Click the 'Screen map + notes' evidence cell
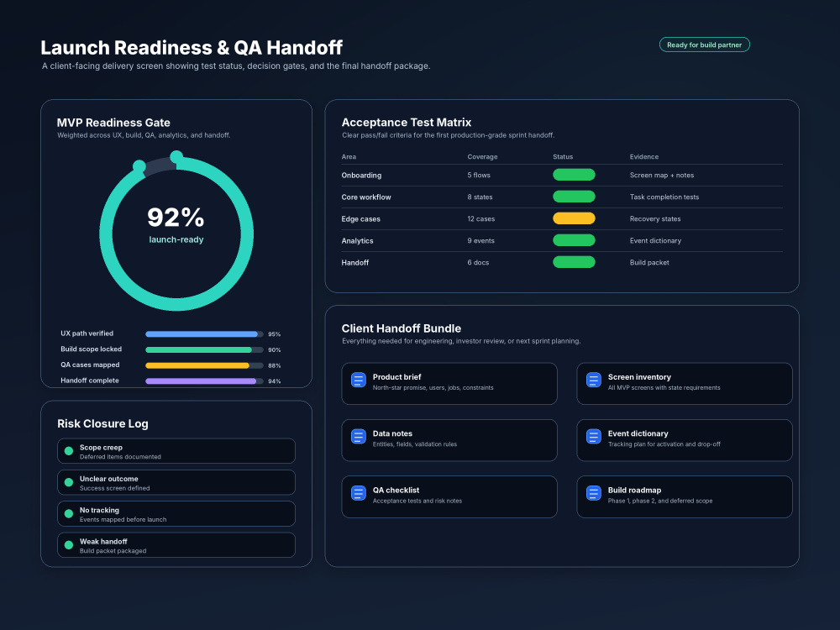Image resolution: width=840 pixels, height=630 pixels. coord(662,176)
